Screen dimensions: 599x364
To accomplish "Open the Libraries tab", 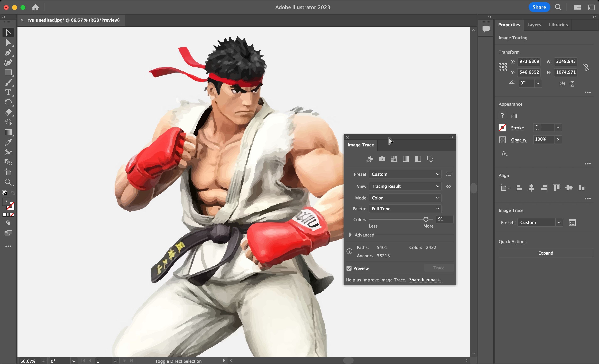I will (x=558, y=25).
